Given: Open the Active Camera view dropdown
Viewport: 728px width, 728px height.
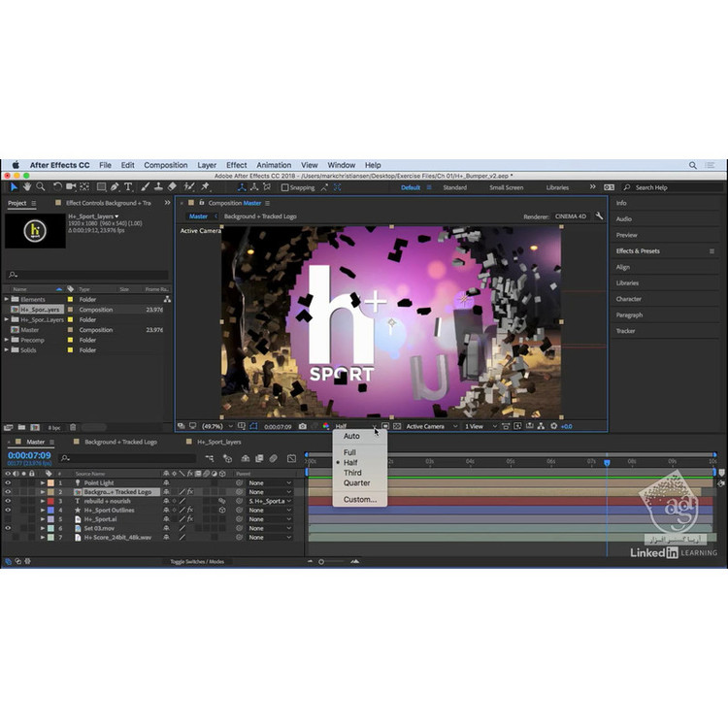Looking at the screenshot, I should pyautogui.click(x=430, y=426).
